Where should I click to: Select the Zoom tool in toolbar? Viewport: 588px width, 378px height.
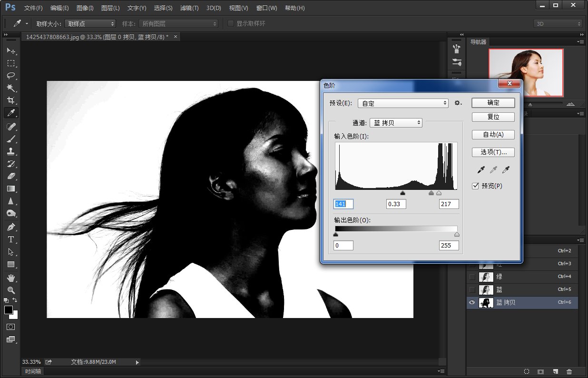11,290
